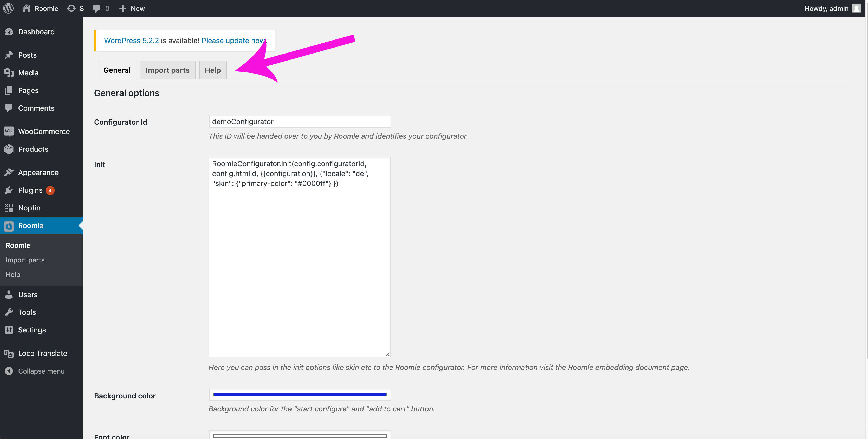The width and height of the screenshot is (868, 439).
Task: Click the admin avatar at top right
Action: 856,8
